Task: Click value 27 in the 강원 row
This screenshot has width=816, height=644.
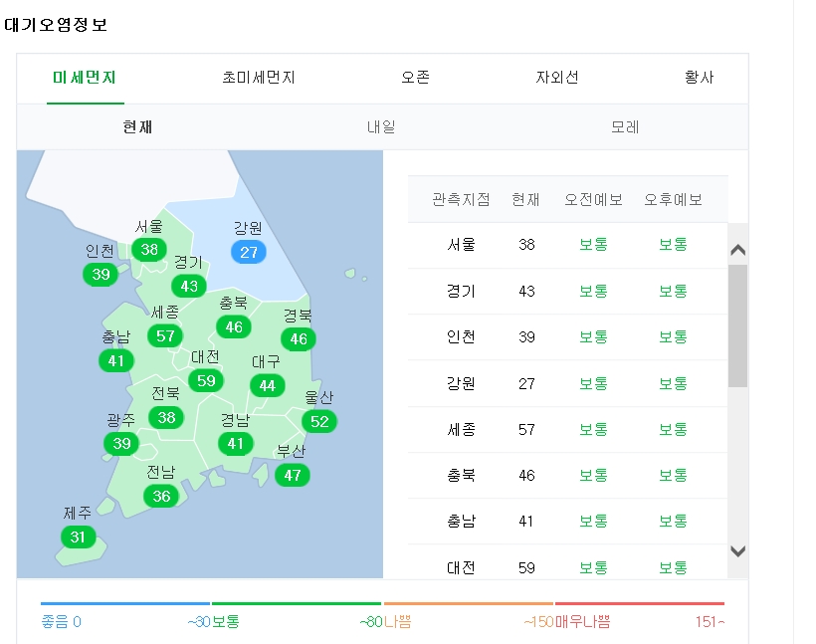Action: pos(526,383)
